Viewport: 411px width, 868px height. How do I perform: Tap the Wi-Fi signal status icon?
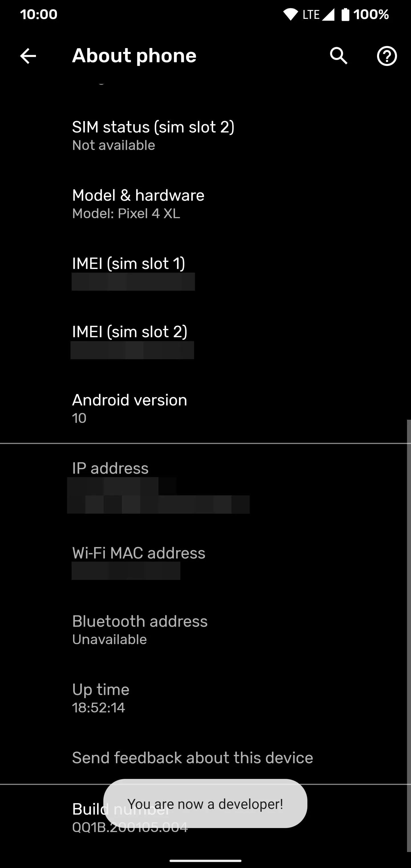(290, 15)
